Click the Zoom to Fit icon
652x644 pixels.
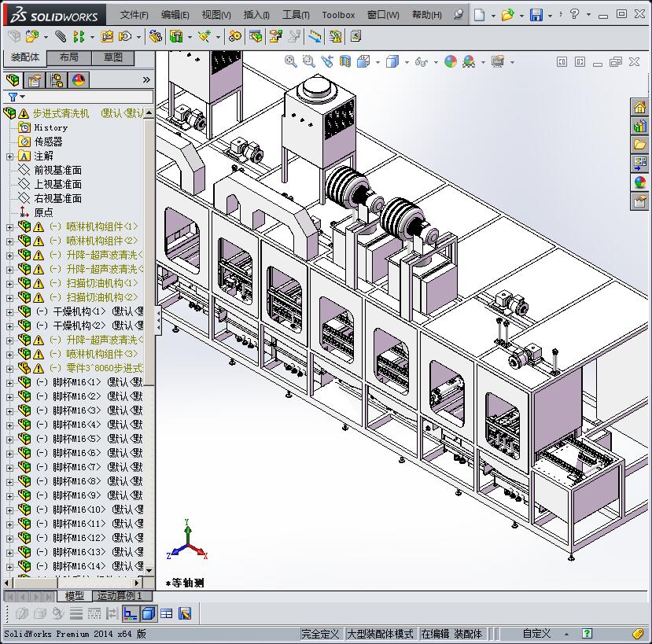click(x=291, y=61)
